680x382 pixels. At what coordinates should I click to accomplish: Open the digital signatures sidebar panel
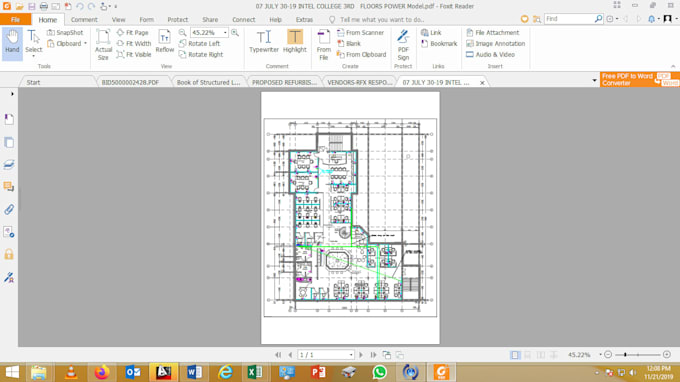point(9,277)
